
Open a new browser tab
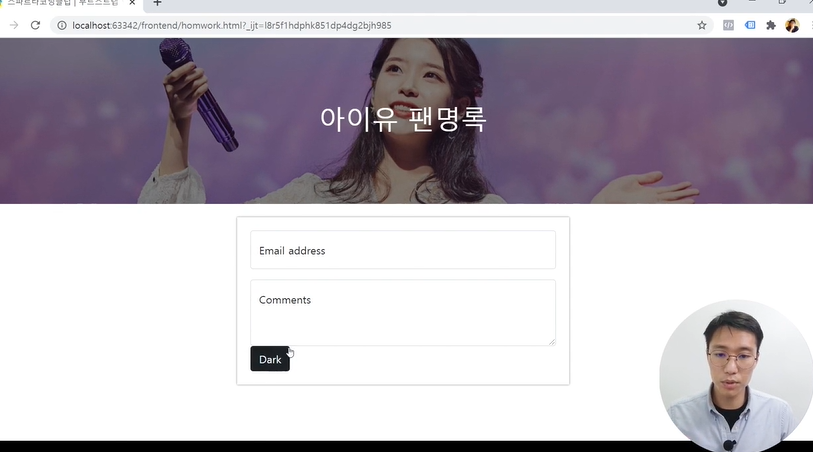157,3
